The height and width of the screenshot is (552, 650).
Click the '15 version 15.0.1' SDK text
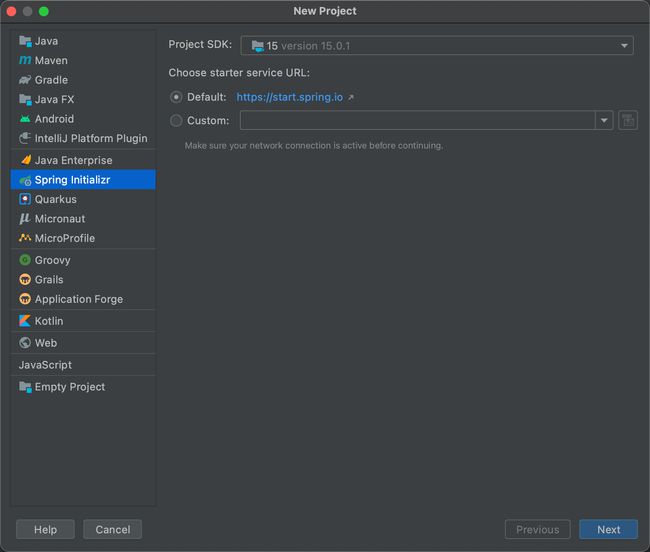click(308, 46)
